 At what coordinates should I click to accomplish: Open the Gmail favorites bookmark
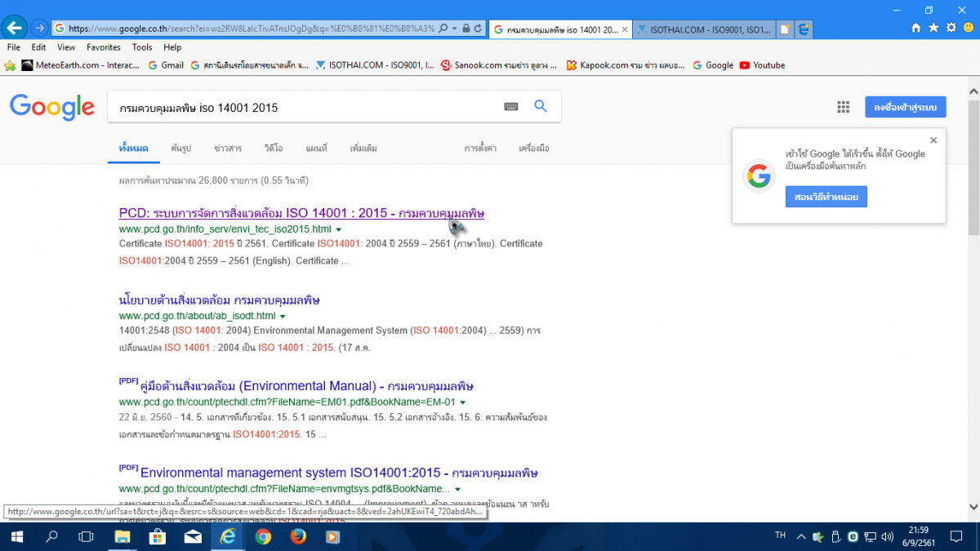pos(165,65)
